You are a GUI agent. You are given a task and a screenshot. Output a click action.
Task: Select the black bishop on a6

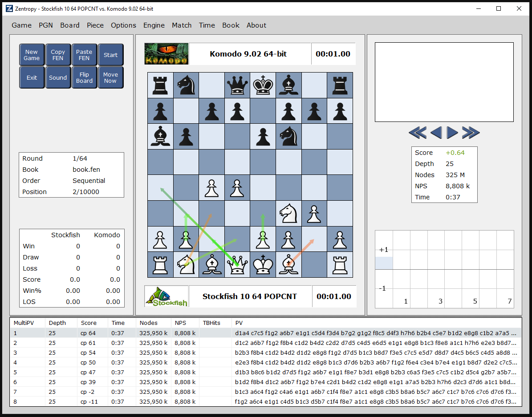160,136
